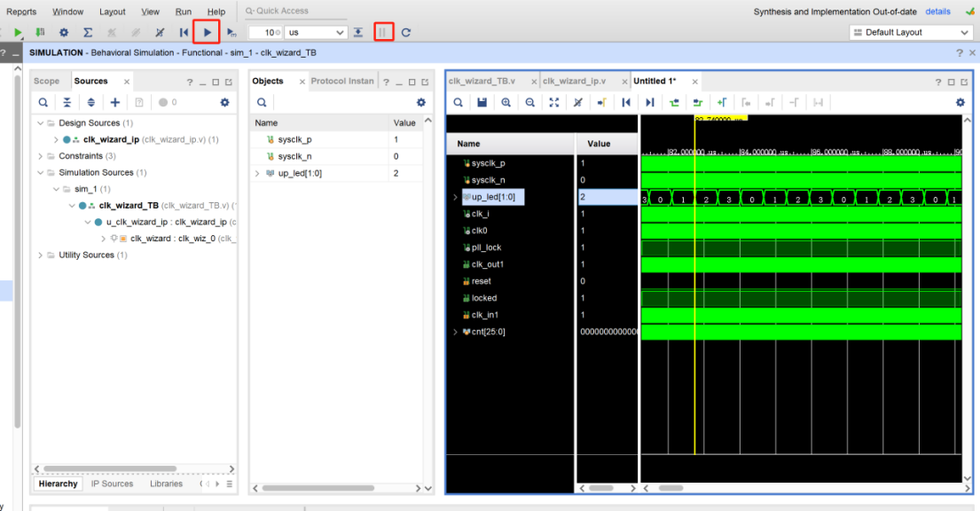This screenshot has width=980, height=511.
Task: Open the Reports menu
Action: [21, 12]
